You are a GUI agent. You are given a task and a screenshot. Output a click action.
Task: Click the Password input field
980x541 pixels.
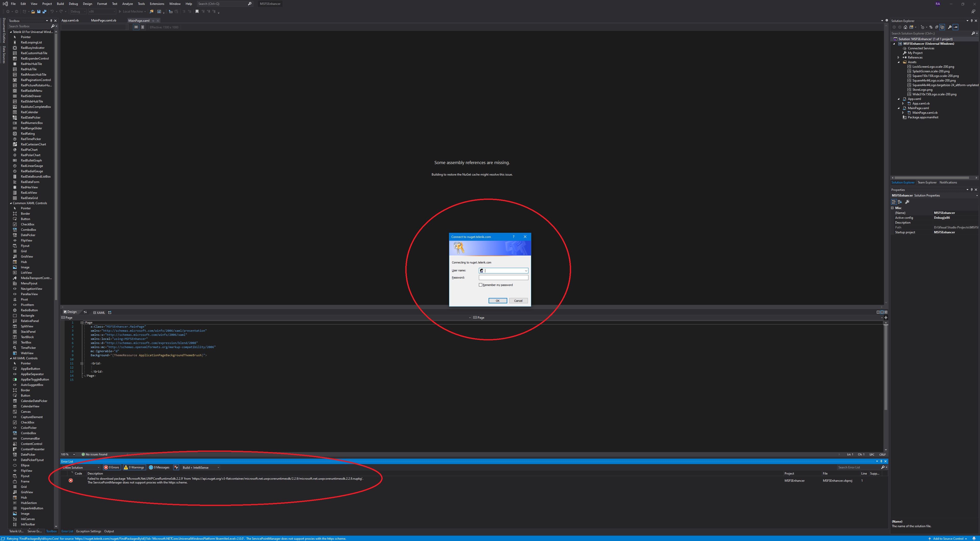503,278
